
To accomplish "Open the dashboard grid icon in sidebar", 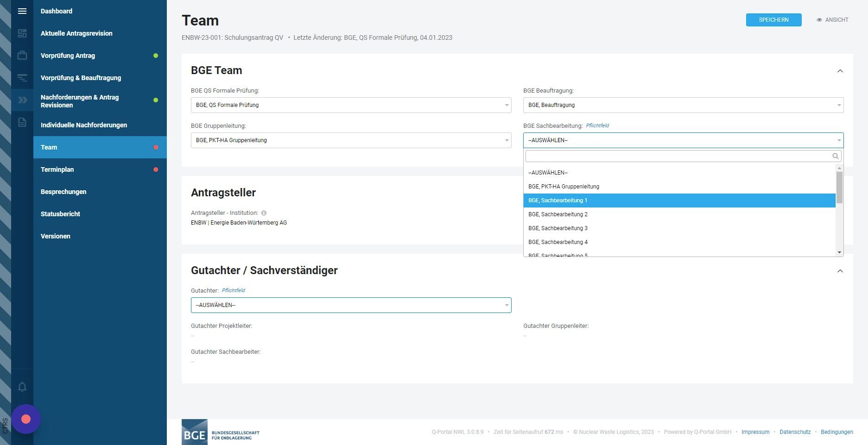I will [x=22, y=33].
